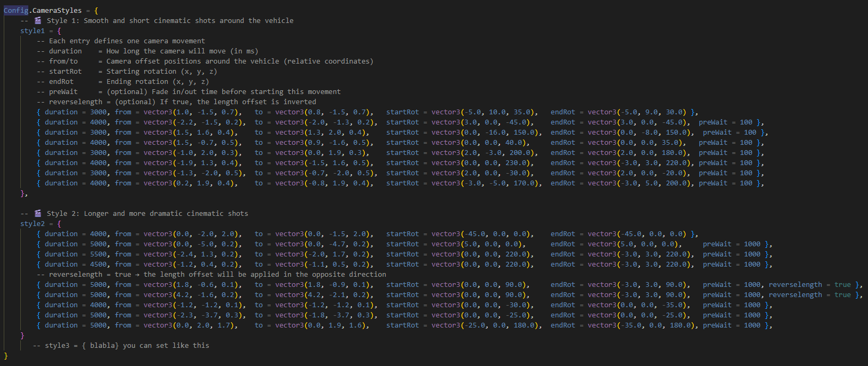
Task: Click the clapperboard emoji beside Style 1 comment
Action: [38, 21]
